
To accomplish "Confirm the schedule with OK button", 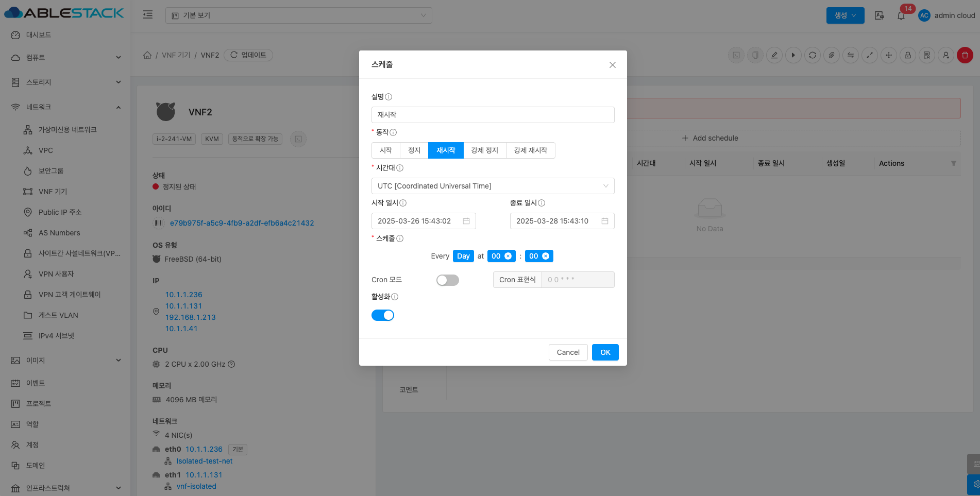I will click(605, 352).
